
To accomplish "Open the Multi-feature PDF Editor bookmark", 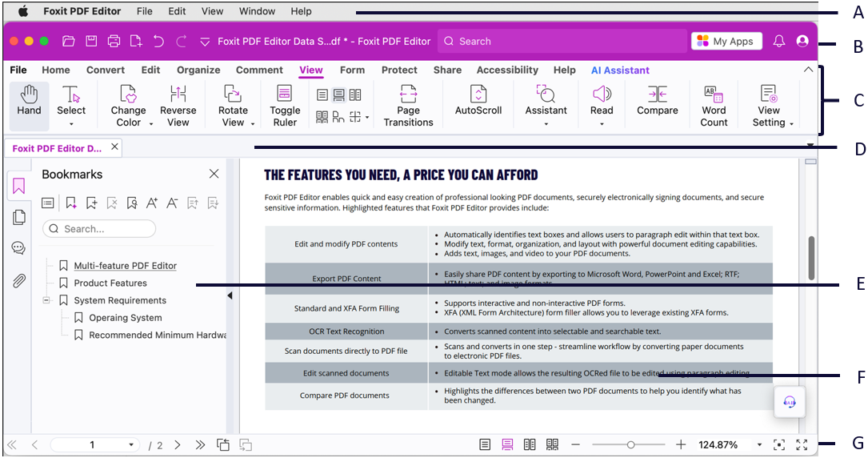I will tap(125, 266).
